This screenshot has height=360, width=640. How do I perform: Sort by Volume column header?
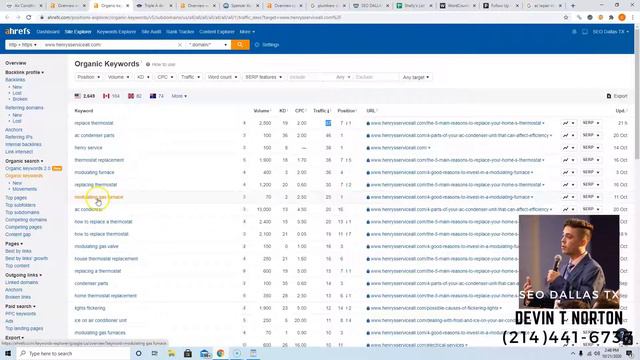(262, 111)
